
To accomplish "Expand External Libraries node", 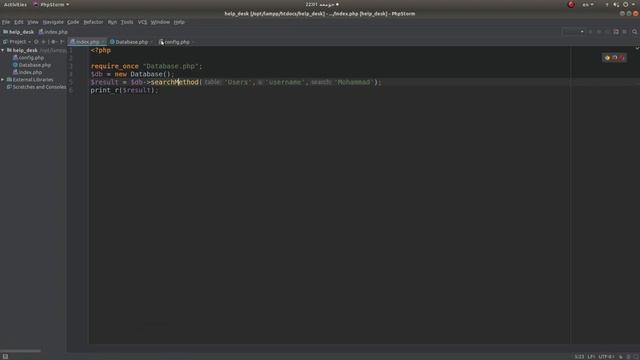I will pos(3,80).
